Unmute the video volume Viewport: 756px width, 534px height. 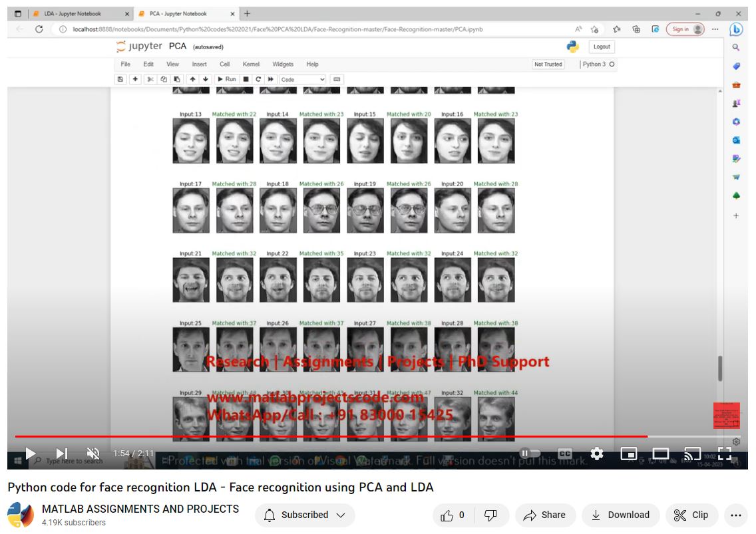(x=93, y=454)
